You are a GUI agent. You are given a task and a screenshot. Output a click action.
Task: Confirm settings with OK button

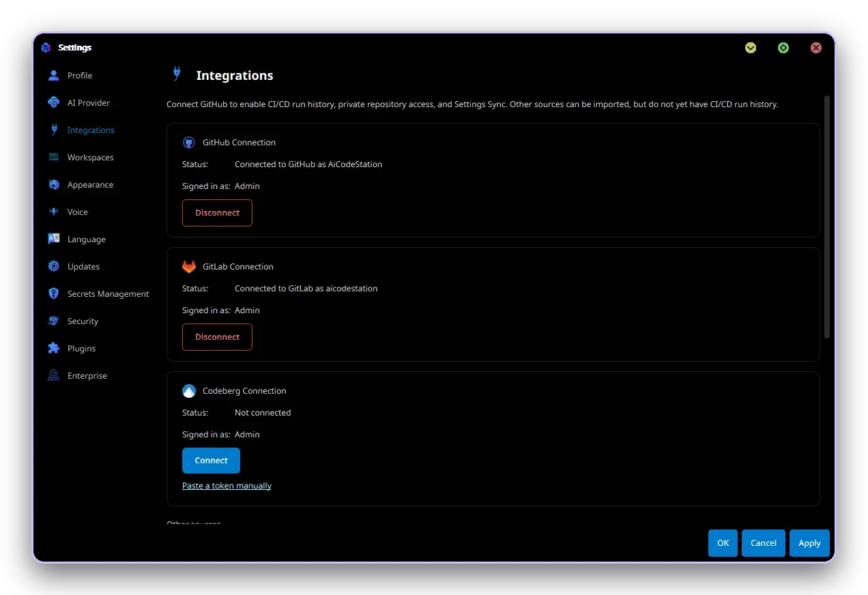click(x=723, y=543)
